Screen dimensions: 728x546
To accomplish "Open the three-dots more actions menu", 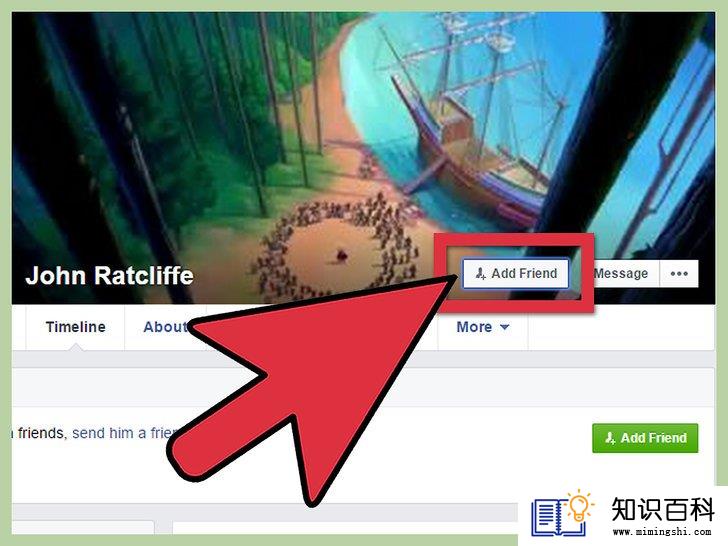I will (x=679, y=273).
